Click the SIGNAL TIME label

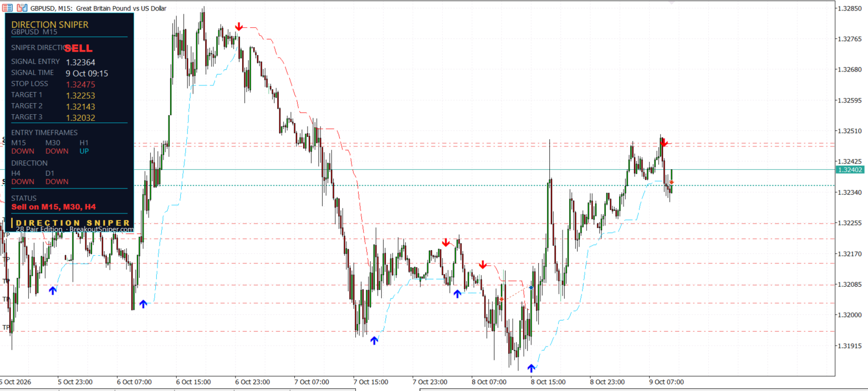point(33,73)
